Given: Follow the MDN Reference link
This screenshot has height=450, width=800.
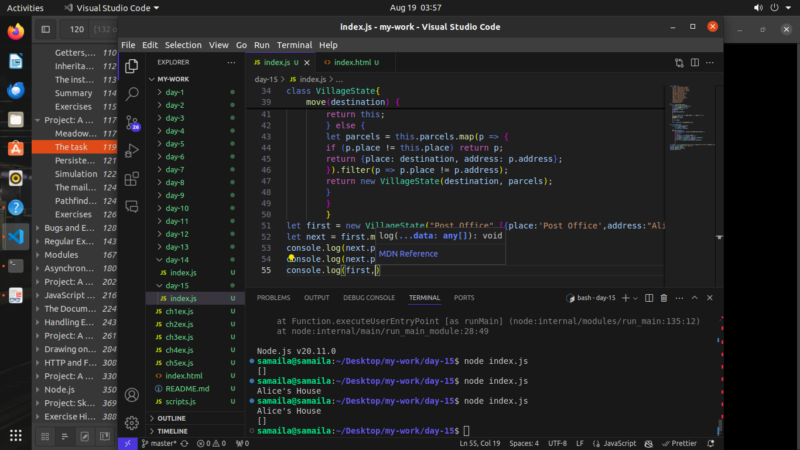Looking at the screenshot, I should (x=408, y=254).
